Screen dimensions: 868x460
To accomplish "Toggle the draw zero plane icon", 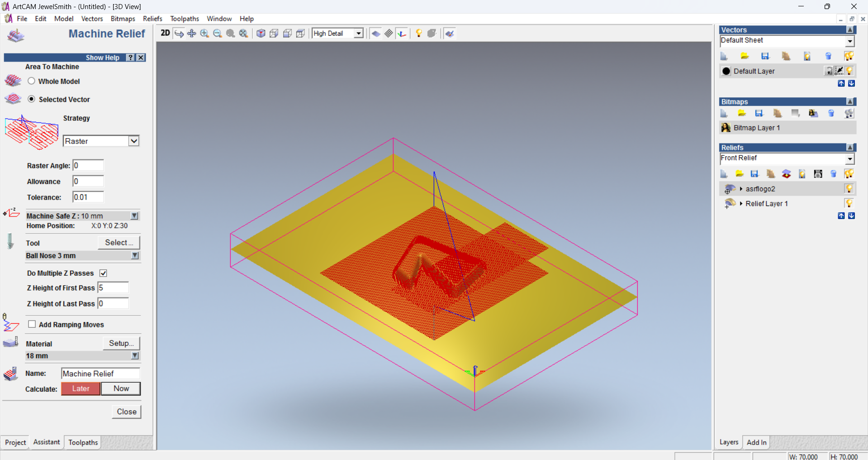I will [x=376, y=34].
